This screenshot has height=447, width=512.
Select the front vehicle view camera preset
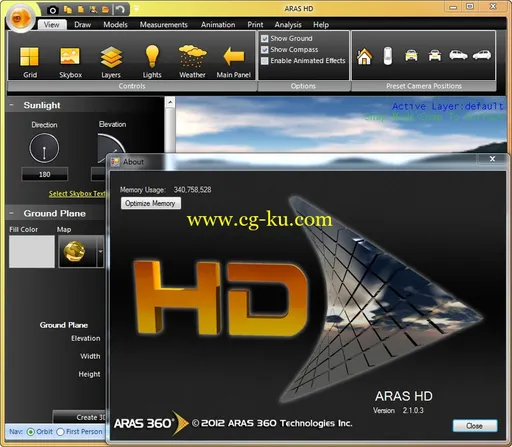[411, 55]
